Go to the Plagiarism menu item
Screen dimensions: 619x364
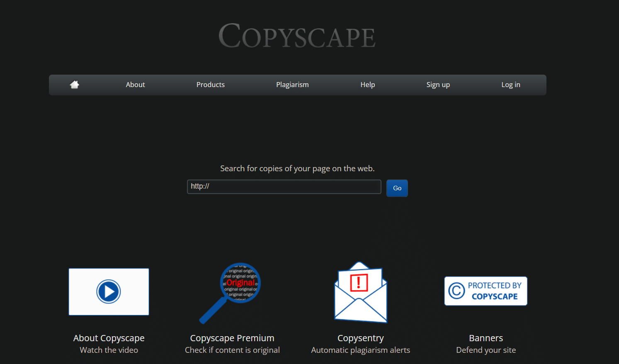tap(293, 85)
